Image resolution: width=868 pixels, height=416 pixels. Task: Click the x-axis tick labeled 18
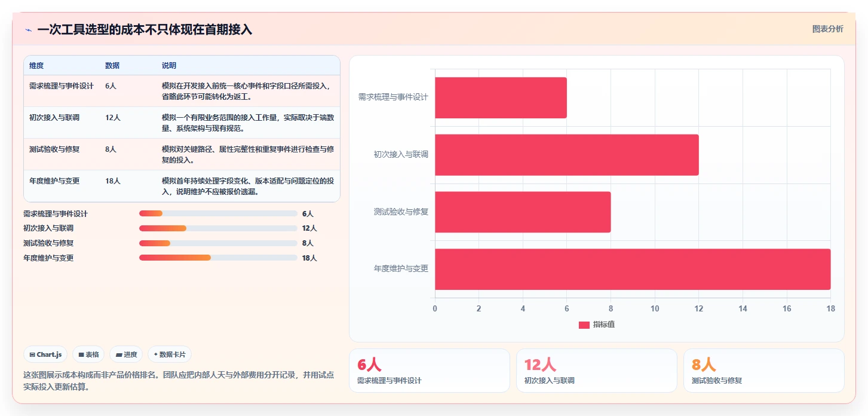point(830,308)
